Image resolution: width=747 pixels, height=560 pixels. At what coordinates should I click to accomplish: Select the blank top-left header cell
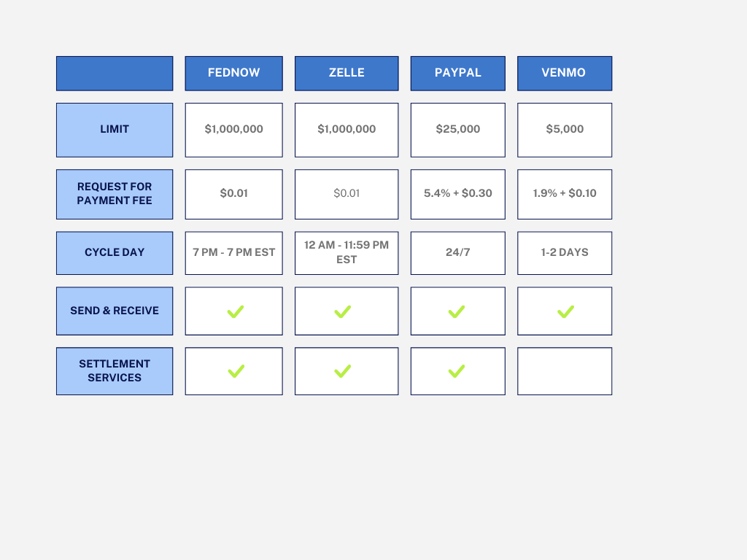(115, 73)
